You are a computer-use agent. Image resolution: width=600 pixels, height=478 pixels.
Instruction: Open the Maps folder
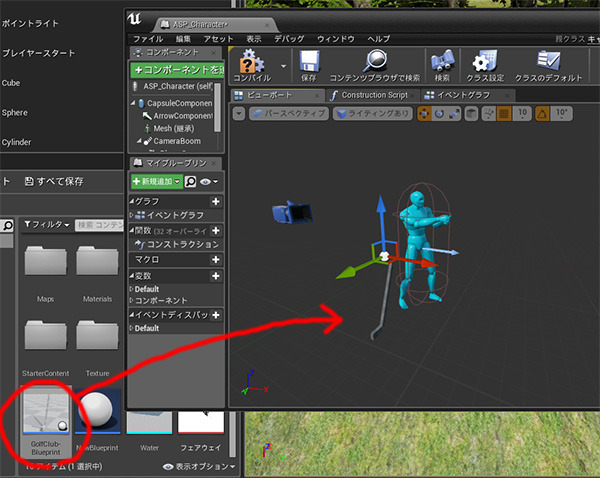[46, 261]
